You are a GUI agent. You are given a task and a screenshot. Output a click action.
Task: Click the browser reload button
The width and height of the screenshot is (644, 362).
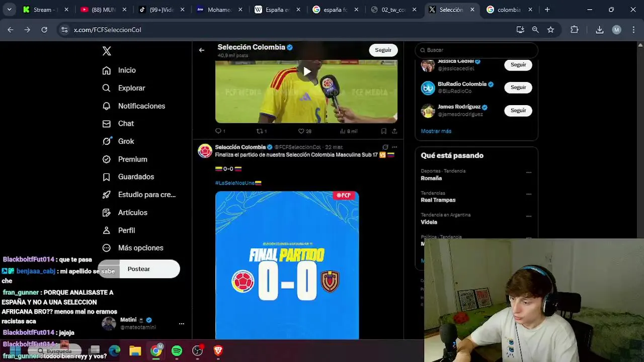44,30
